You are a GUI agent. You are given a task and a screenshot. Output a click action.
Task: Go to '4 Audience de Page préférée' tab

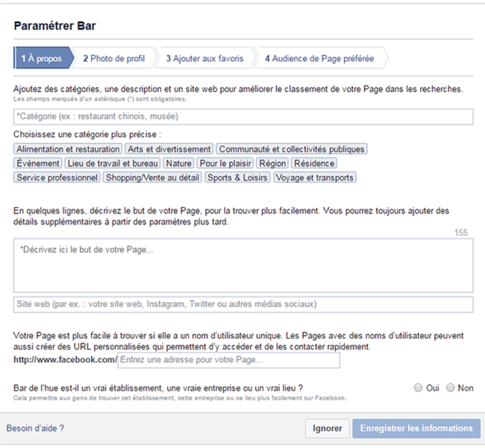pos(319,58)
